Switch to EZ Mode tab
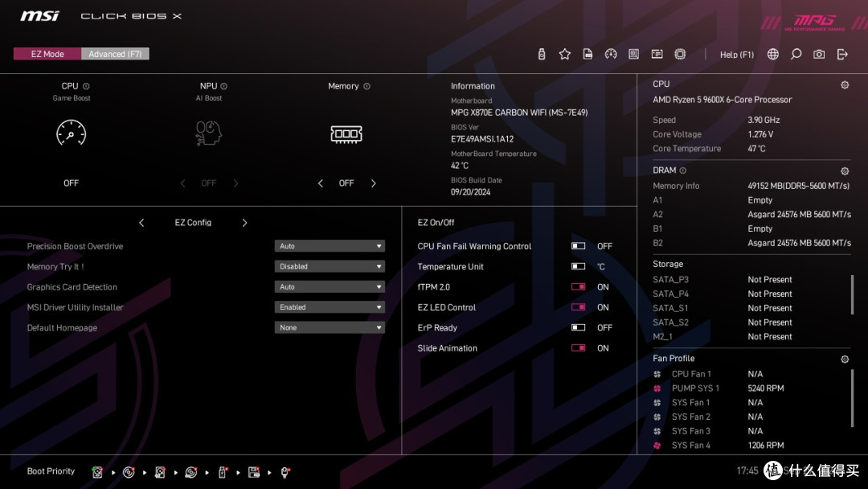The width and height of the screenshot is (868, 489). [47, 54]
